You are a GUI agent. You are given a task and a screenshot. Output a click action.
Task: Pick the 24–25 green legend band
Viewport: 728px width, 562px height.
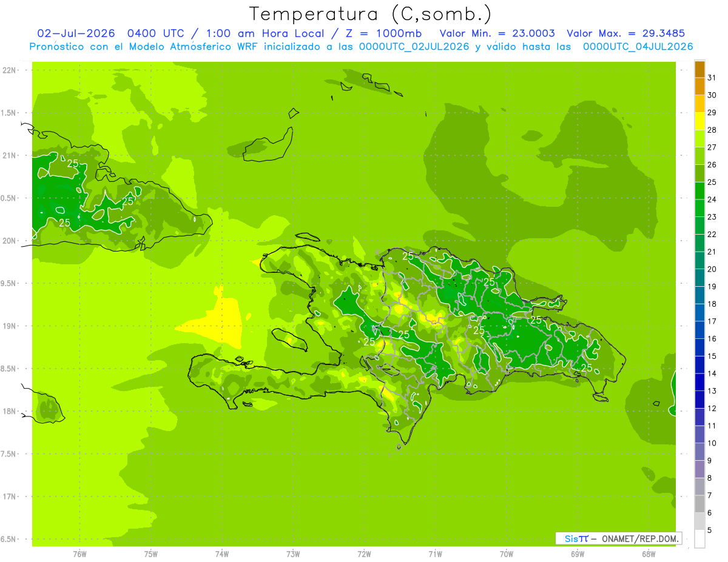point(699,190)
